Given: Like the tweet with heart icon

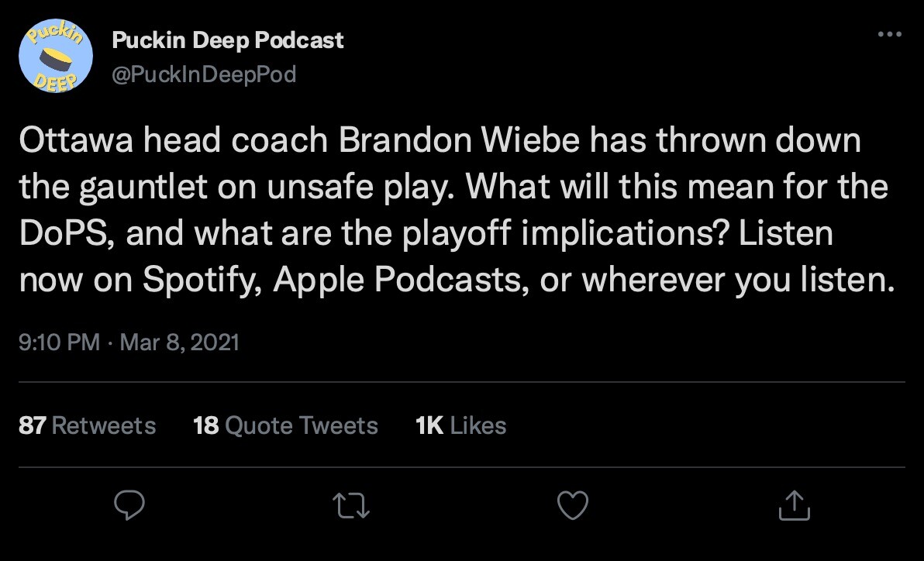Looking at the screenshot, I should [573, 506].
